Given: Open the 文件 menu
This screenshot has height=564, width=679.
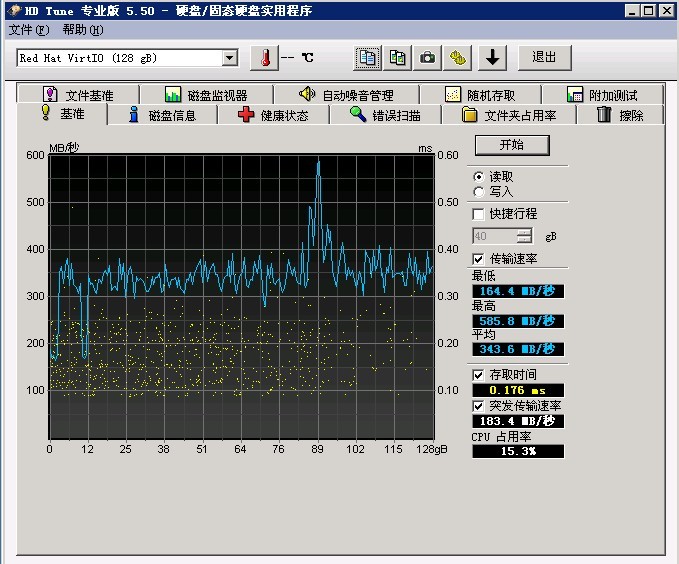Looking at the screenshot, I should coord(27,29).
